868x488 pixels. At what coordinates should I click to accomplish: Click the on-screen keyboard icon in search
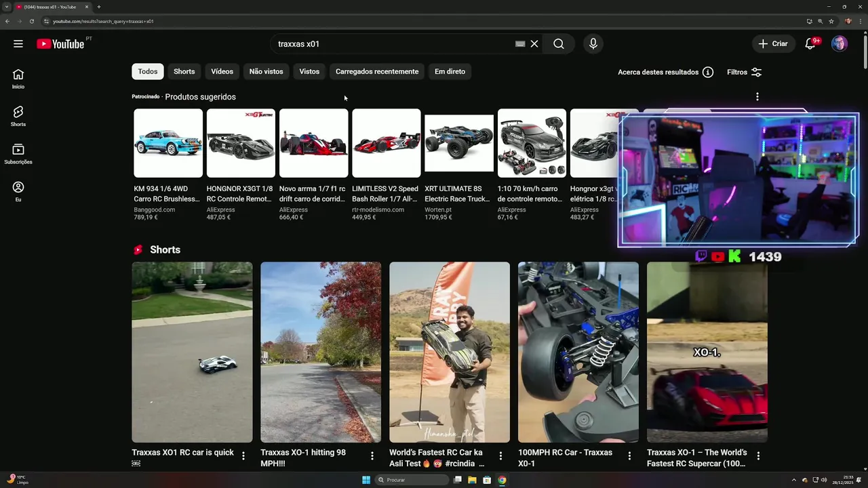click(x=520, y=44)
